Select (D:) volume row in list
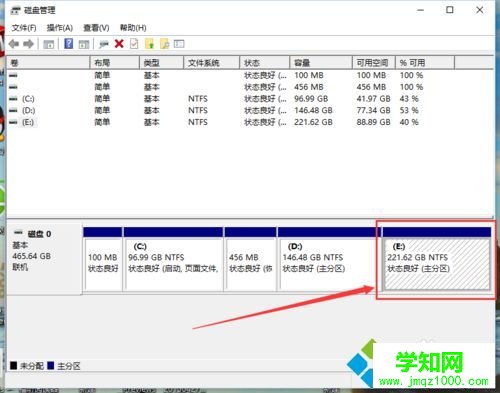Screen dimensions: 500x393 (250, 110)
